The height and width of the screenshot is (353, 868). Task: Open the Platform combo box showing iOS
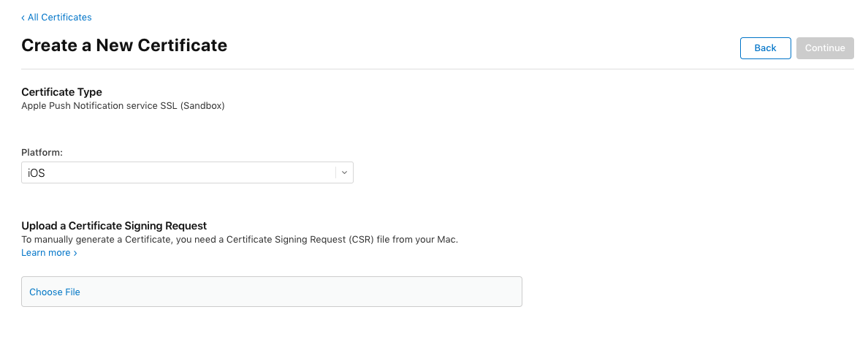coord(187,173)
